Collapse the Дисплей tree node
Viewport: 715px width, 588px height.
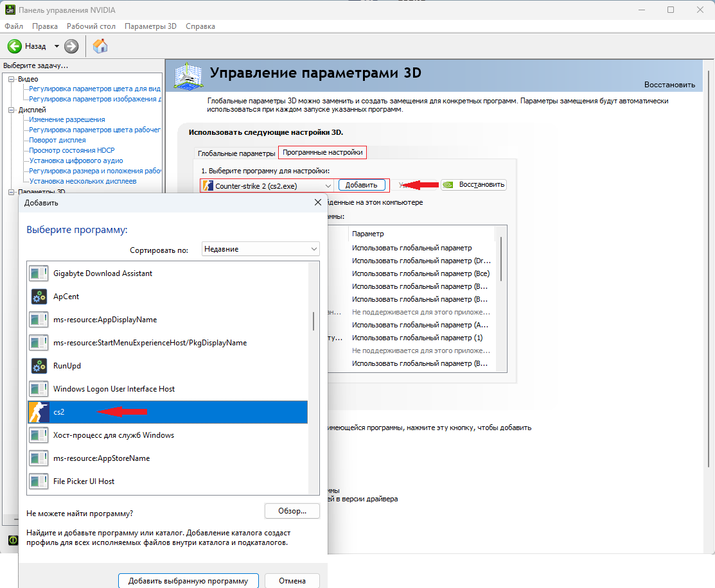12,109
